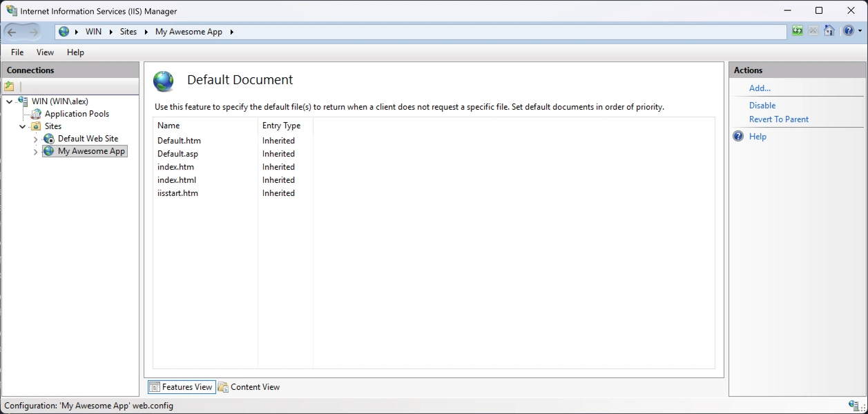
Task: Select the Sites tree item
Action: [x=53, y=126]
